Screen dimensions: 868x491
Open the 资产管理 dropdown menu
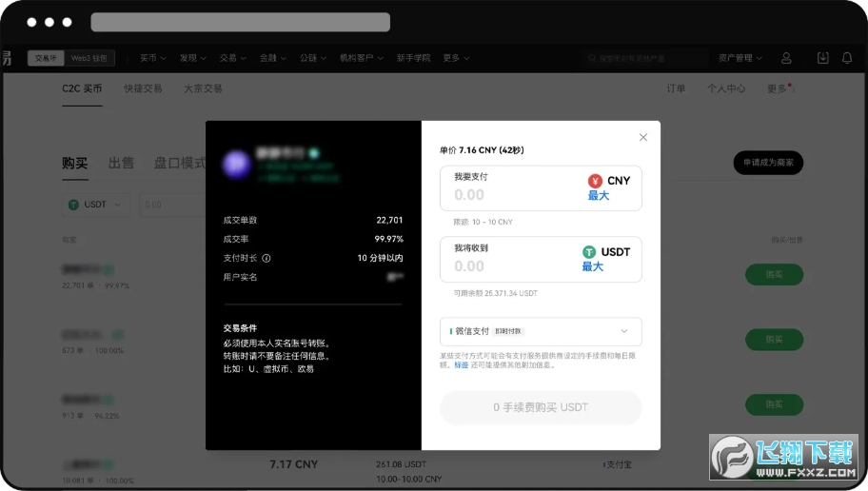click(740, 58)
